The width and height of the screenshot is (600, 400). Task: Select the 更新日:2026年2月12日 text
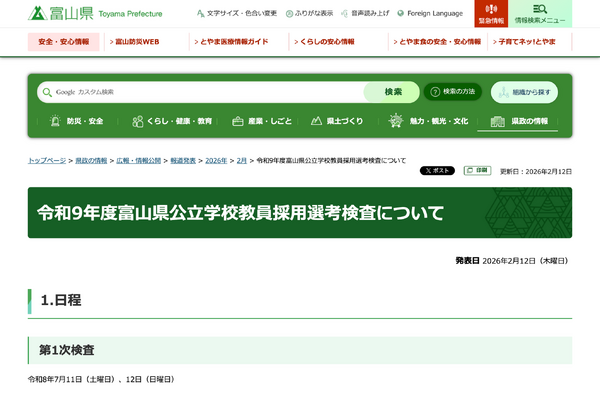click(536, 171)
